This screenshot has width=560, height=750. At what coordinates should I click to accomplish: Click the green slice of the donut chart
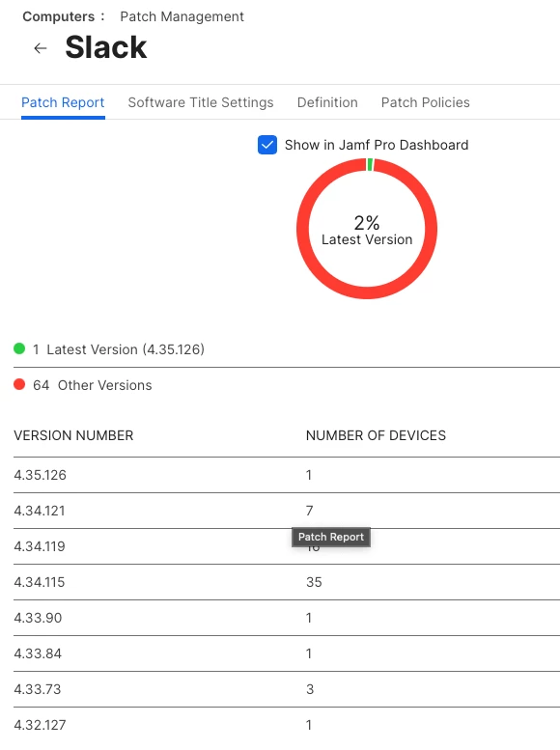(370, 164)
